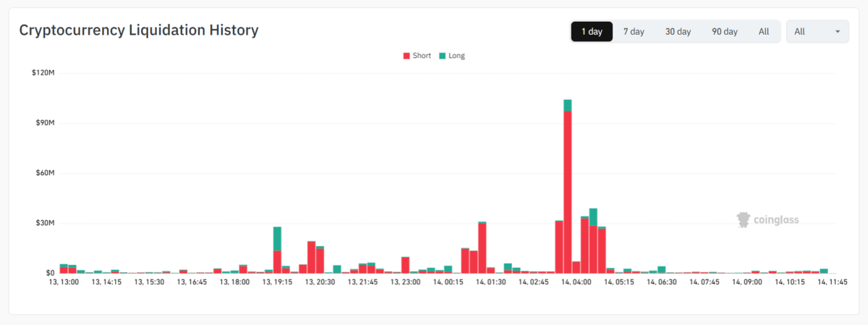Click the $120M axis label
This screenshot has height=325, width=868.
(43, 73)
